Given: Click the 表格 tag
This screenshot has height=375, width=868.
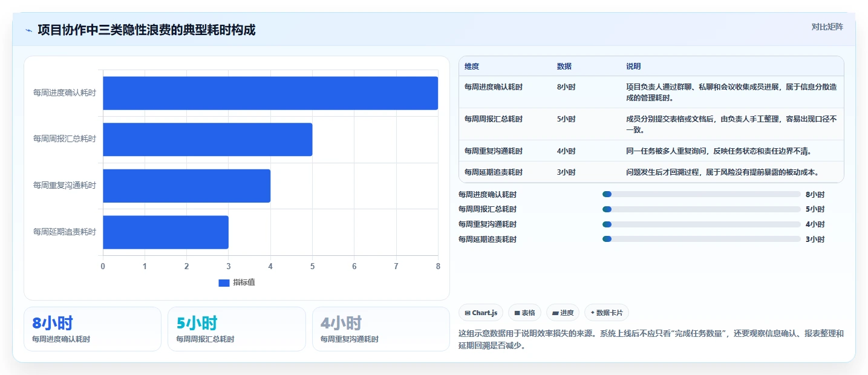Looking at the screenshot, I should [524, 313].
